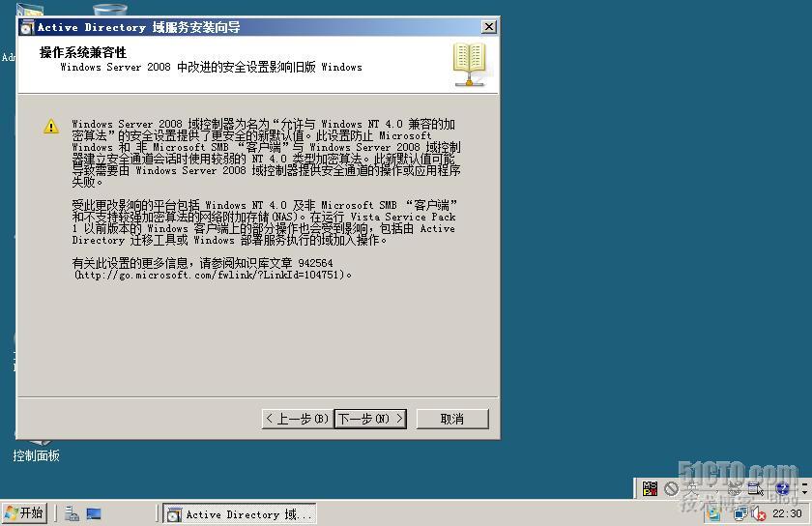This screenshot has height=526, width=812.
Task: Click the muted volume tray icon
Action: coord(758,513)
